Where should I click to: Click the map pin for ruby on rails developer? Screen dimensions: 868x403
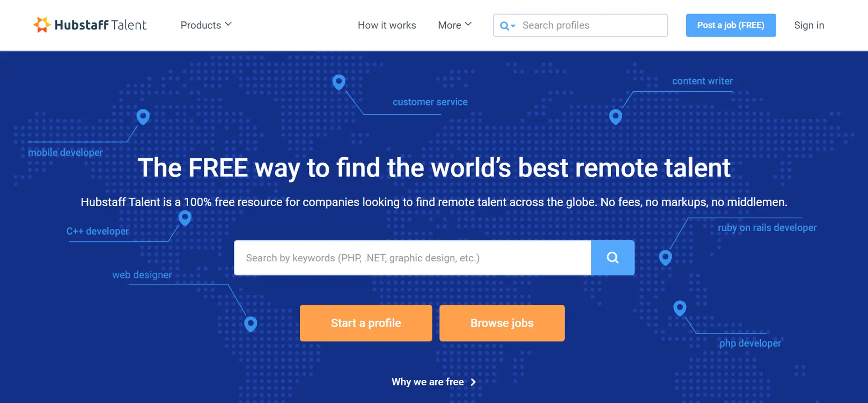pos(665,257)
